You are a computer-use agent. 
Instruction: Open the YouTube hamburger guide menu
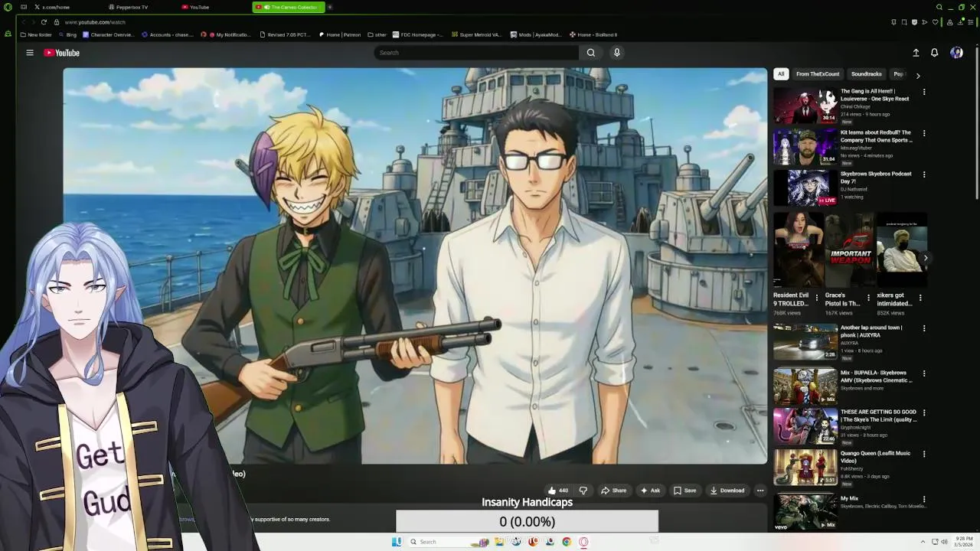tap(30, 53)
